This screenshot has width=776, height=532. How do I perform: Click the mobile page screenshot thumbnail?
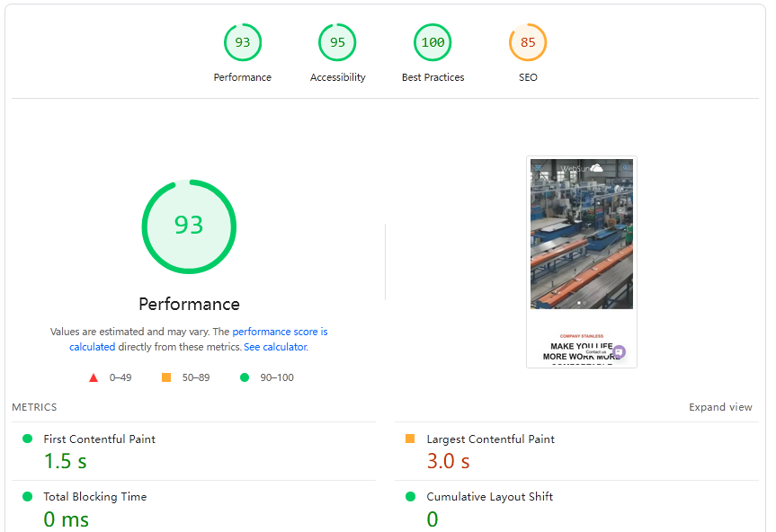(582, 262)
